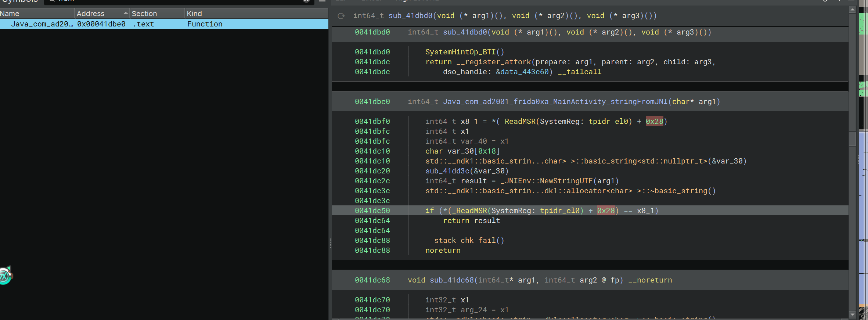Click the refresh icon beside the function header
The height and width of the screenshot is (320, 868).
pyautogui.click(x=341, y=16)
